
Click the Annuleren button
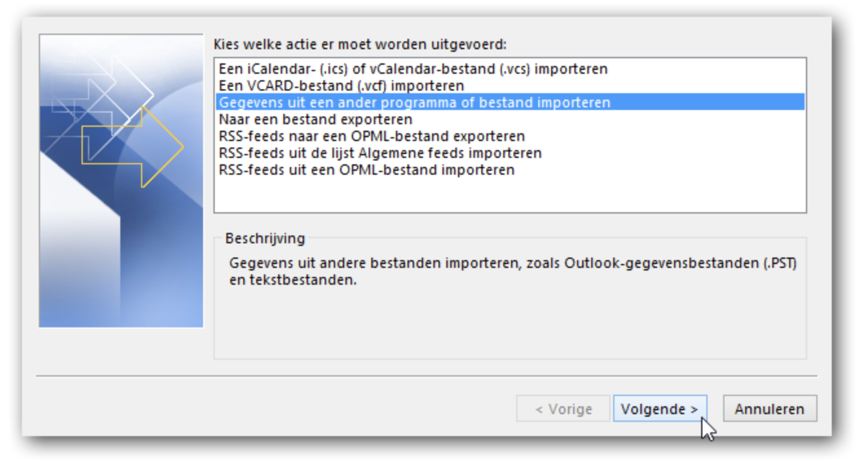pos(770,409)
